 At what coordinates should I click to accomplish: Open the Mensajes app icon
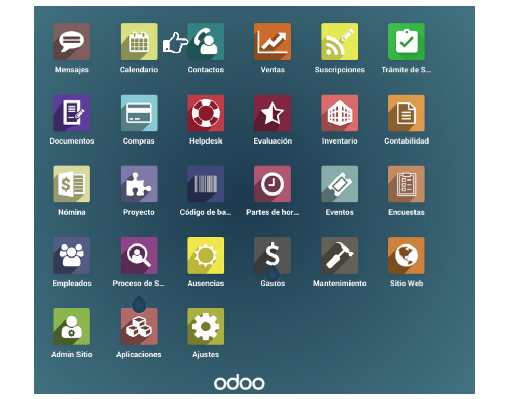pyautogui.click(x=71, y=42)
